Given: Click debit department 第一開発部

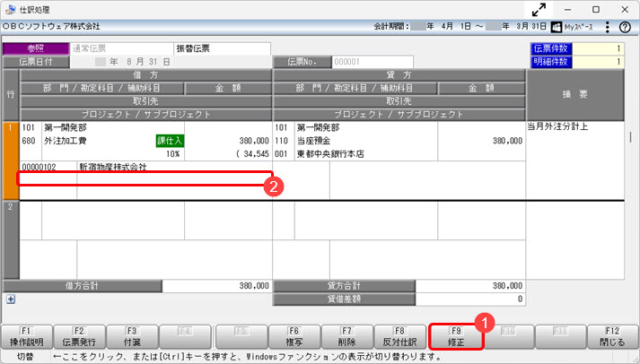Looking at the screenshot, I should point(66,127).
